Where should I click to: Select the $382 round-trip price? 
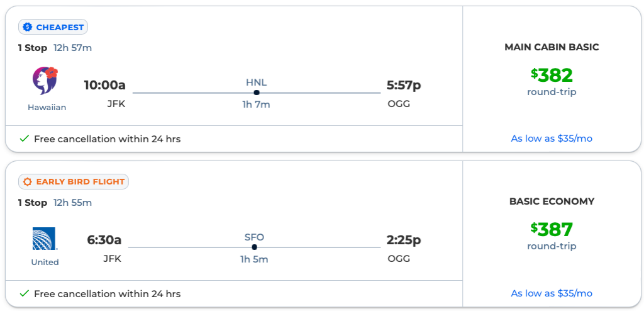point(552,76)
